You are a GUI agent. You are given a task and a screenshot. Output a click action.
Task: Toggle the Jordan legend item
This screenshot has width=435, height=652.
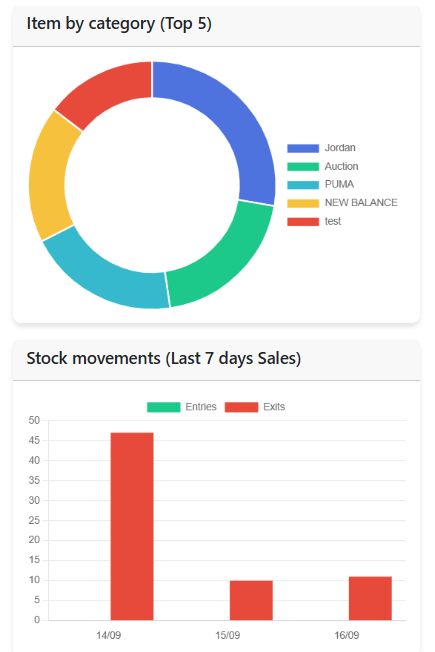pos(321,148)
